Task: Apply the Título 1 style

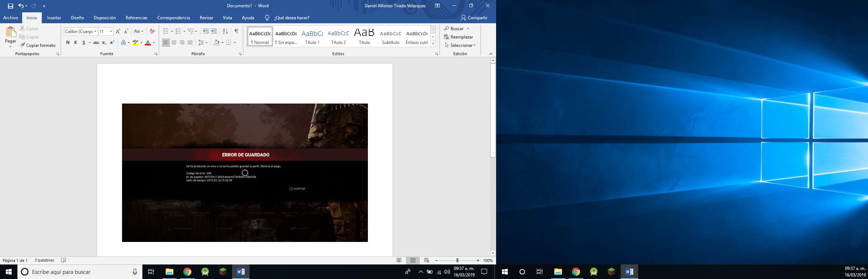Action: [312, 37]
